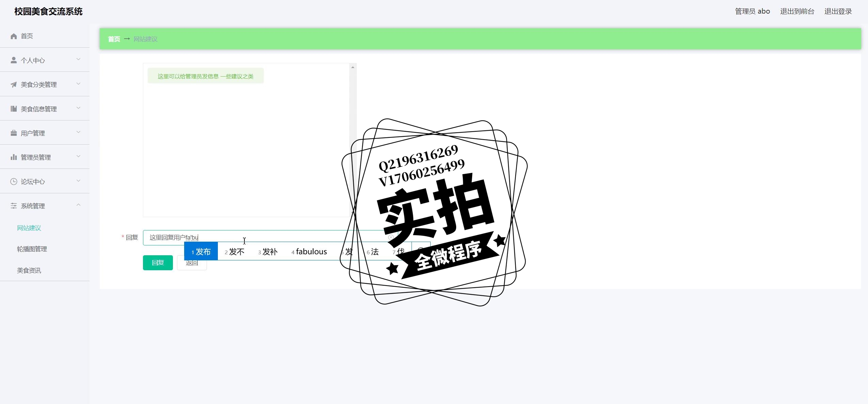The height and width of the screenshot is (404, 868).
Task: Click the bar chart icon for 管理员管理
Action: [14, 157]
